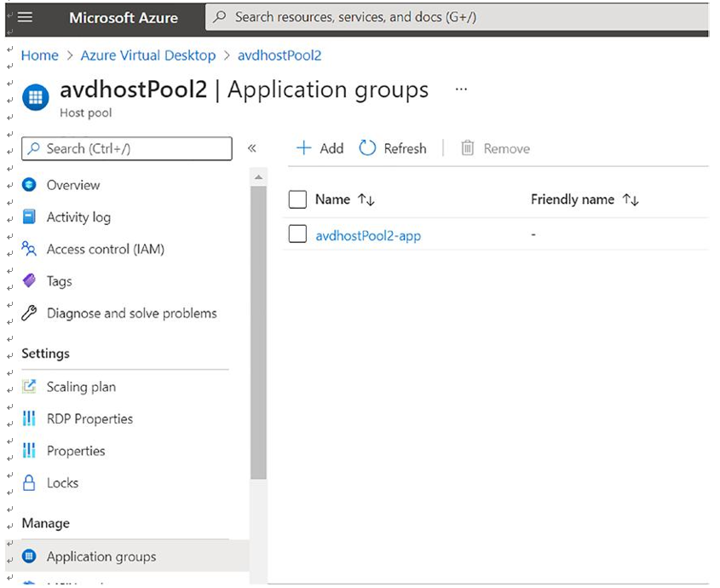
Task: Focus the sidebar Search (Ctrl+/) field
Action: [x=127, y=148]
